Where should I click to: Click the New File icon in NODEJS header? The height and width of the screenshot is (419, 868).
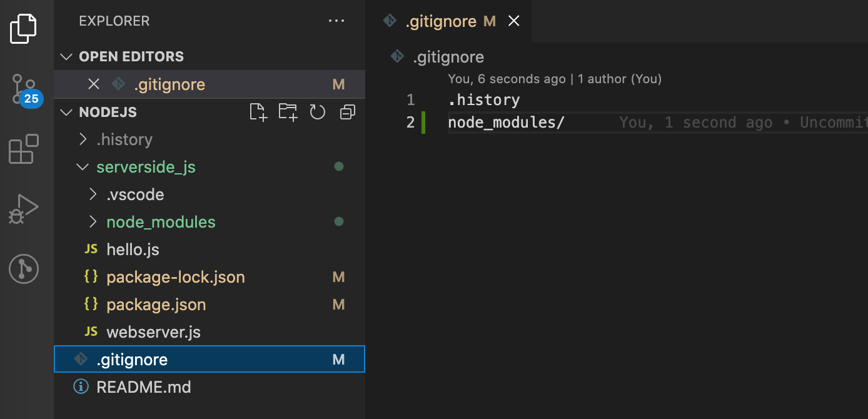258,113
